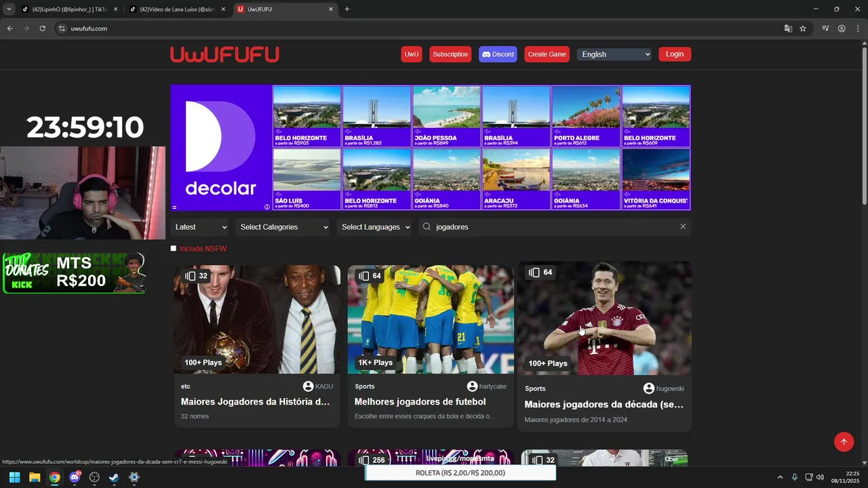Screen dimensions: 868x488
Task: Click the ad info icon on decolar banner
Action: point(267,207)
